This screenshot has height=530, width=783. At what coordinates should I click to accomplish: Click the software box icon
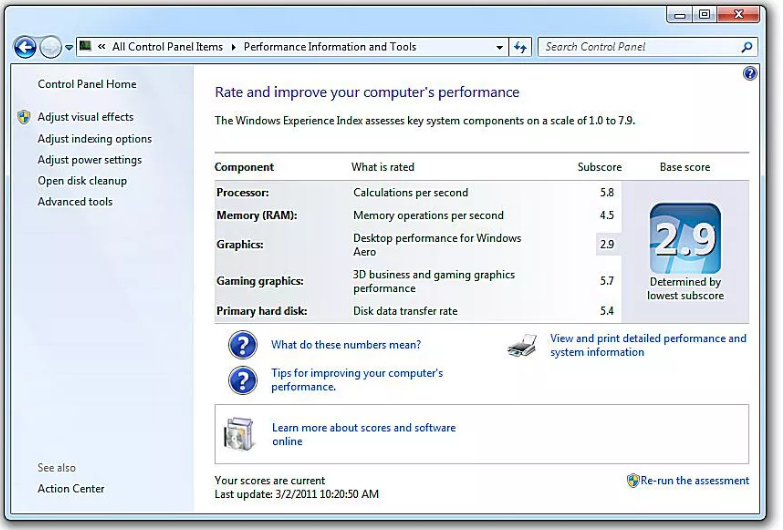tap(239, 434)
